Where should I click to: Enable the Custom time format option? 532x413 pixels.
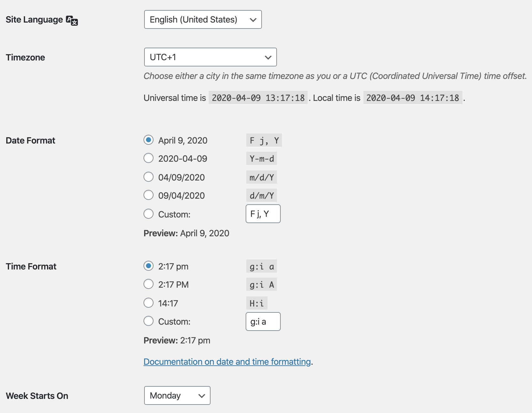pos(149,321)
